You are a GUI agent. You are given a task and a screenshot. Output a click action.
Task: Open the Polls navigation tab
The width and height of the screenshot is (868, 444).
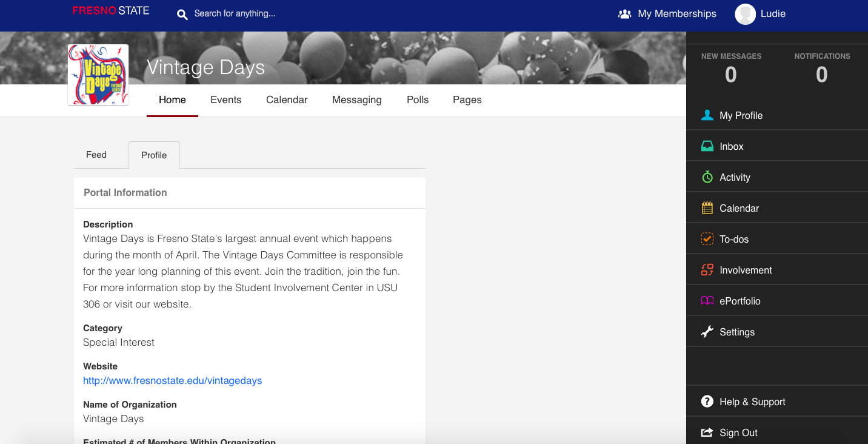click(418, 100)
